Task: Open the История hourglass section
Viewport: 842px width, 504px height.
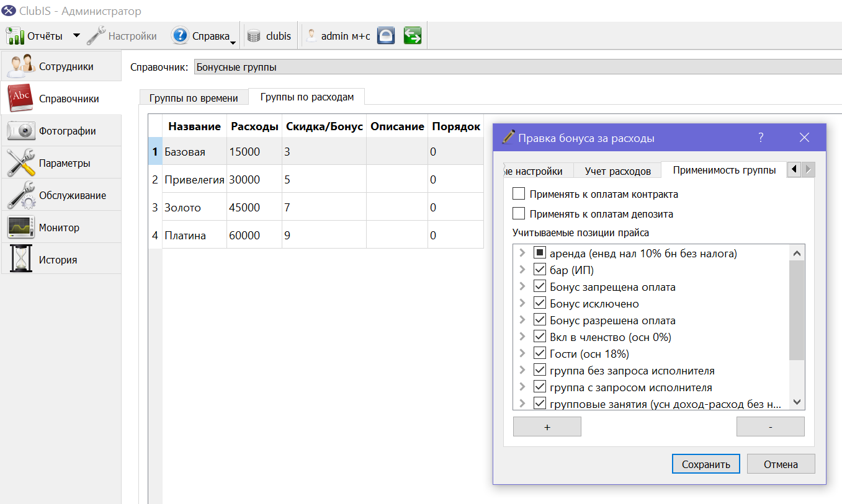Action: point(61,260)
